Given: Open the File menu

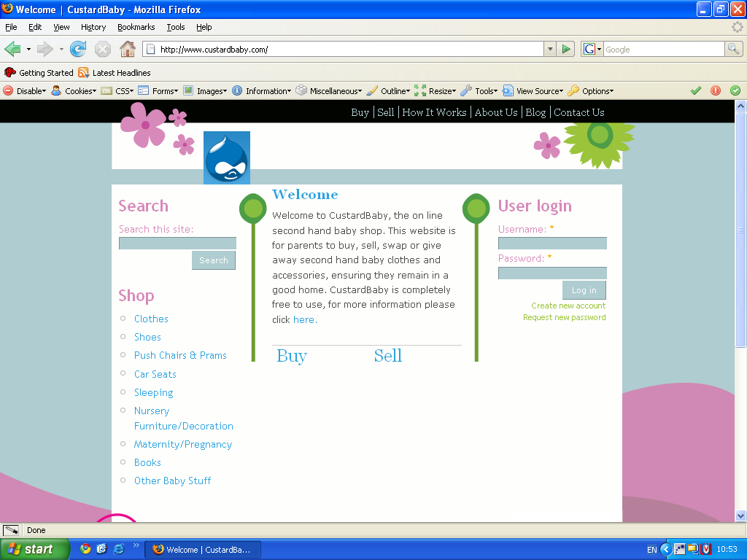Looking at the screenshot, I should point(11,27).
